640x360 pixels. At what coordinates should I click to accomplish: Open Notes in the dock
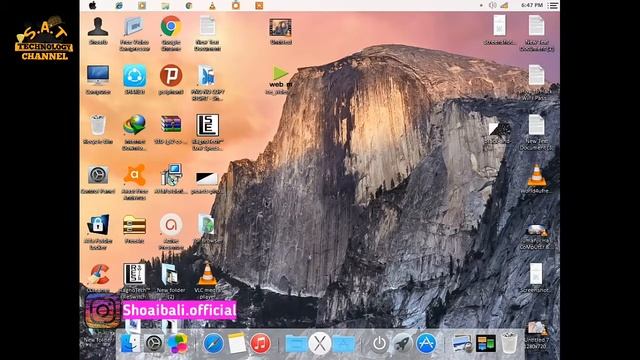tap(237, 344)
